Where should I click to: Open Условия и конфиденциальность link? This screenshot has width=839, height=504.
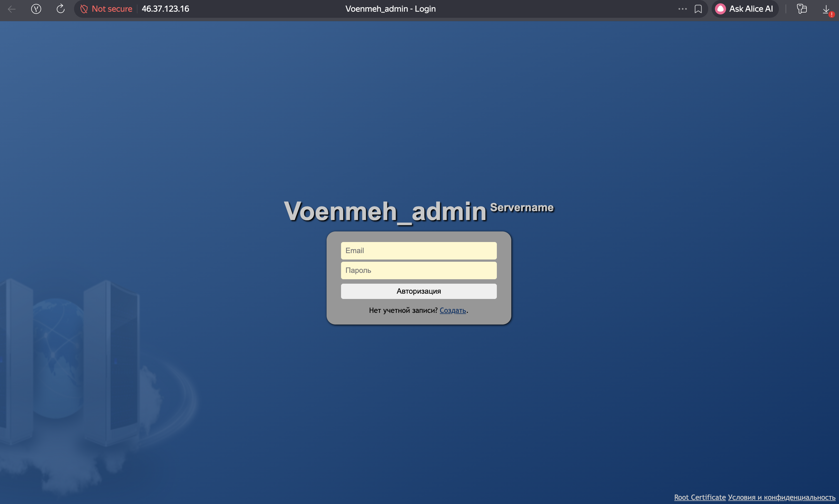pyautogui.click(x=781, y=497)
